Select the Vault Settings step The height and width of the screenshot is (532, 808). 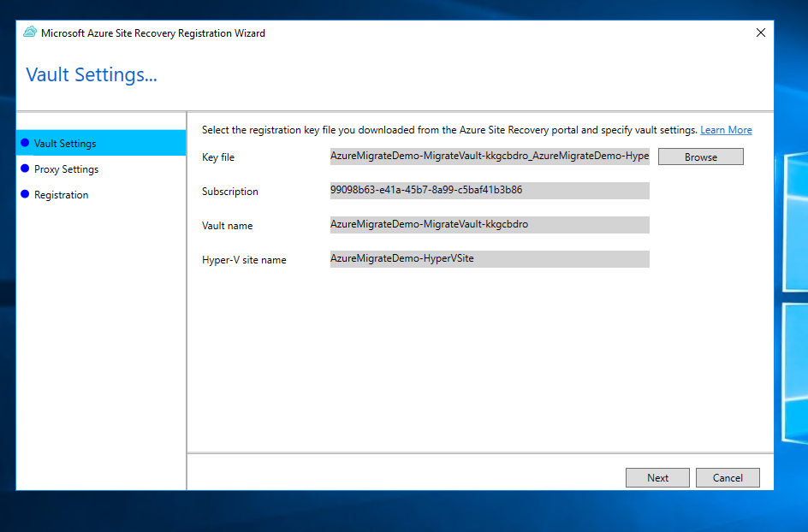pos(101,143)
